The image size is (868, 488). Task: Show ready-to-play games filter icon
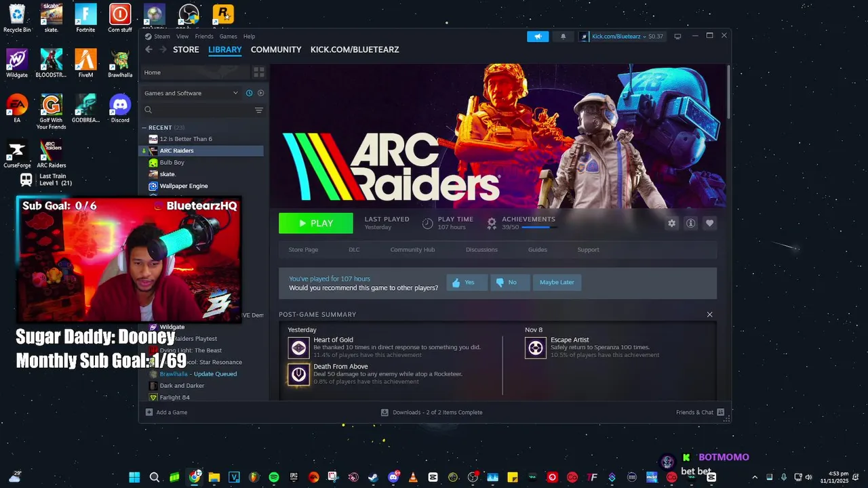pos(260,93)
